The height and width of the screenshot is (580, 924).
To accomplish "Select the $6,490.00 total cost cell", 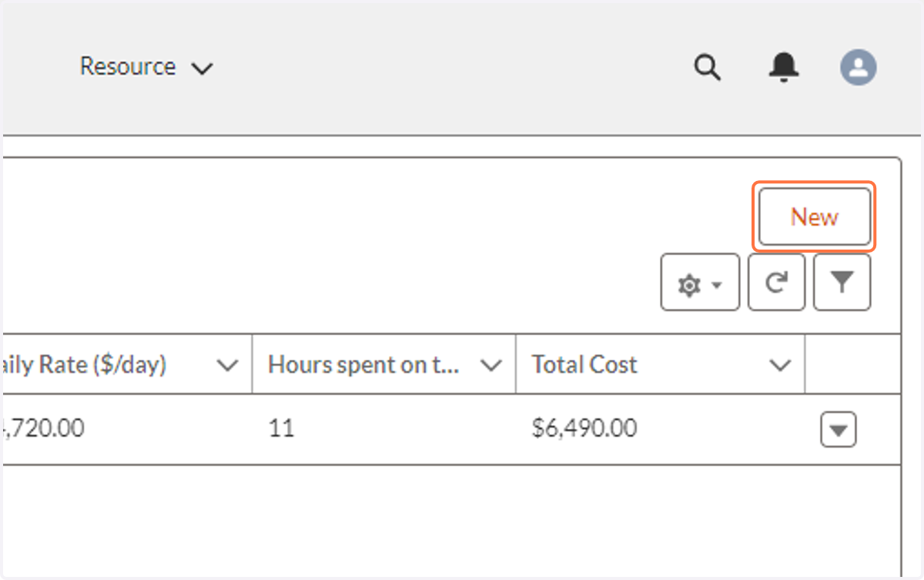I will 660,429.
